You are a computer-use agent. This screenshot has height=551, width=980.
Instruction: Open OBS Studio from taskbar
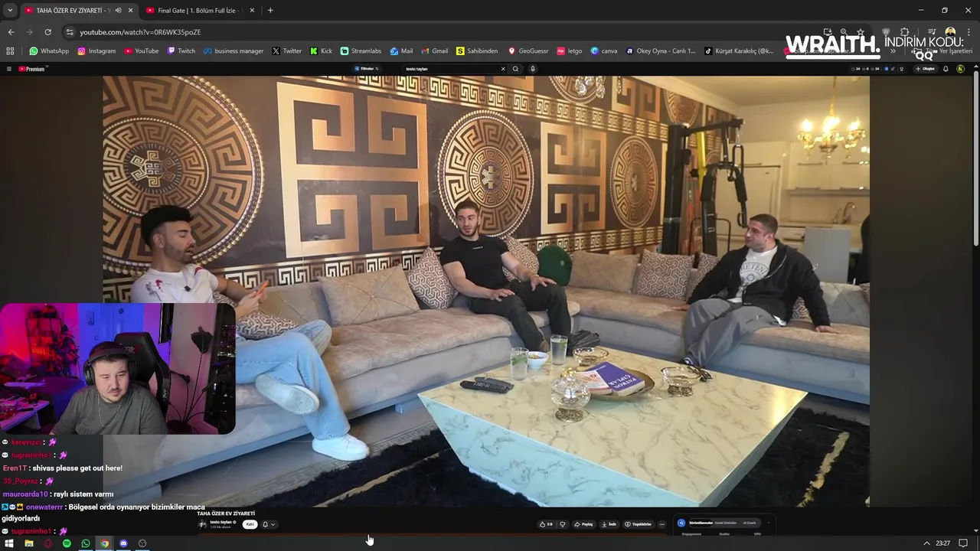pos(142,543)
